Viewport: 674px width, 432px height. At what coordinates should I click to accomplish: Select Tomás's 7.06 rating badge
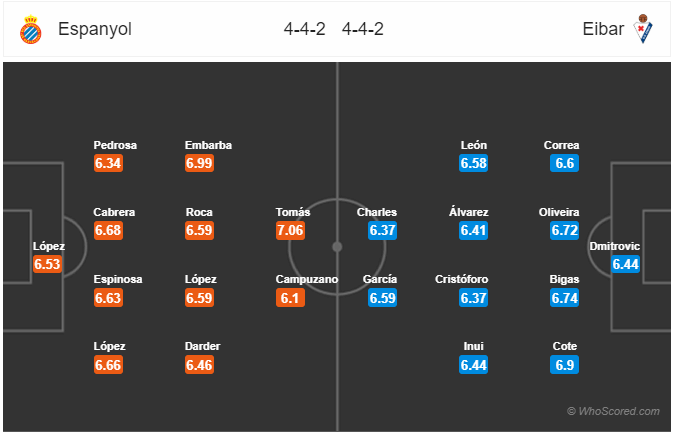click(x=290, y=230)
